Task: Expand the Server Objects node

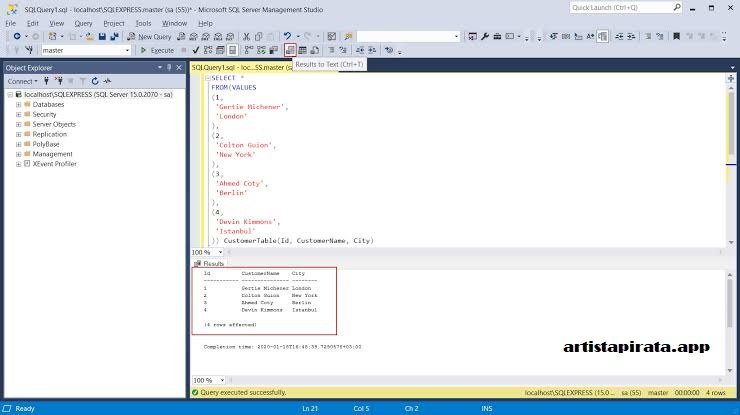Action: click(x=18, y=124)
